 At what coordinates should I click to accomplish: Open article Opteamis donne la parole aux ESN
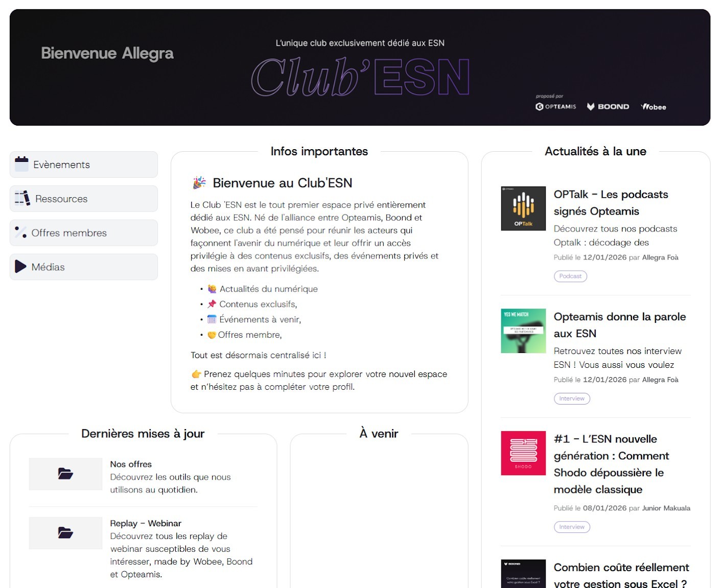(x=620, y=325)
